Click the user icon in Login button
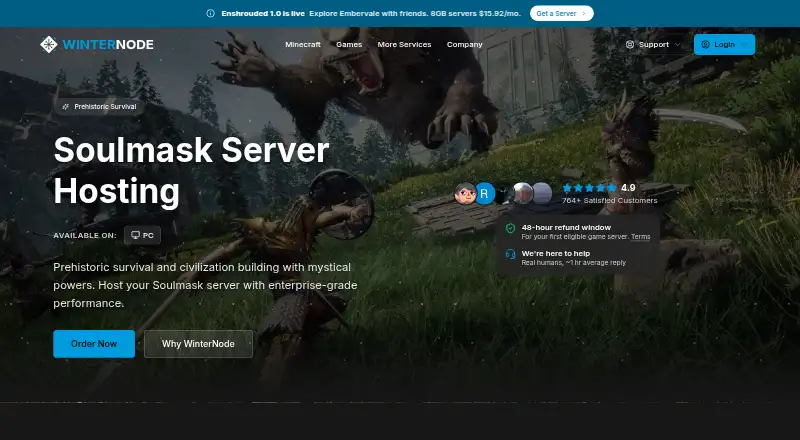Image resolution: width=800 pixels, height=440 pixels. tap(706, 44)
